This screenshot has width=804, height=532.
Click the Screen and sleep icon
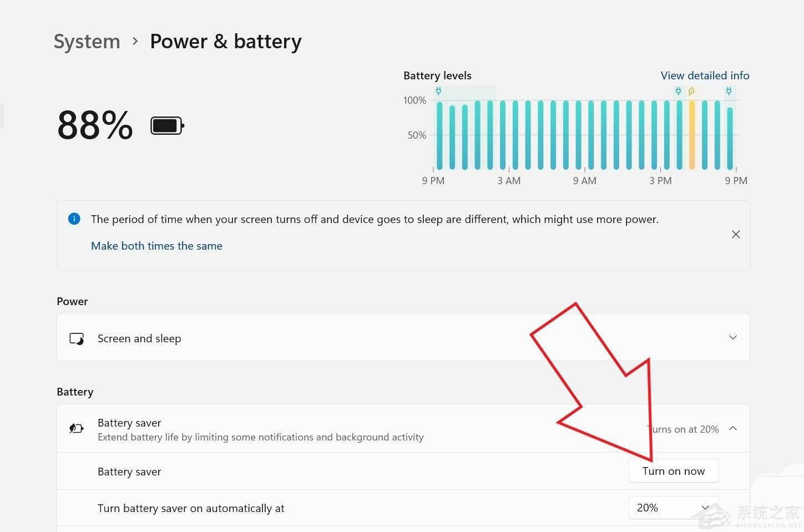point(77,338)
